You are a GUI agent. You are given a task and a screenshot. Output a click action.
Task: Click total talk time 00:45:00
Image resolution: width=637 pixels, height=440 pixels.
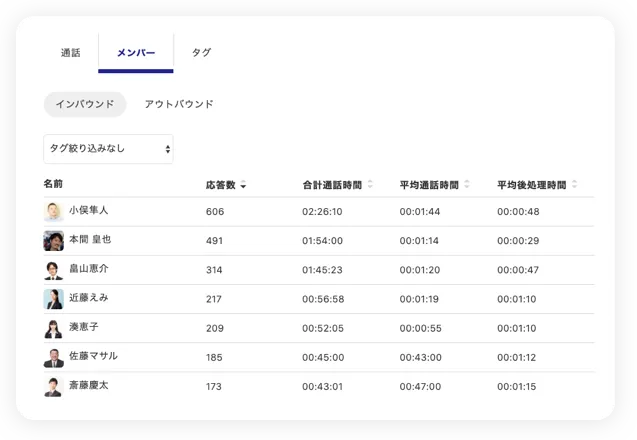coord(323,358)
